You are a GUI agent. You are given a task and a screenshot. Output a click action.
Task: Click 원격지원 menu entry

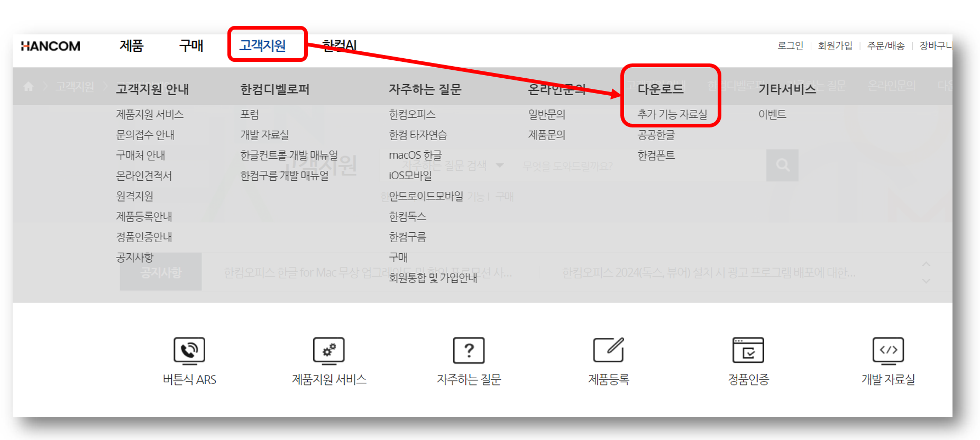point(134,196)
